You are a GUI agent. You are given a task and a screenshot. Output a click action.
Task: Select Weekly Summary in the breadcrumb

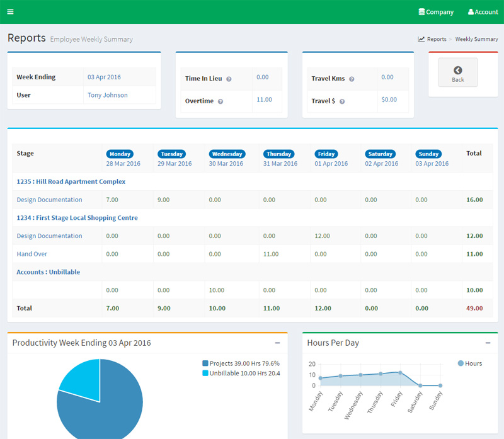pos(476,38)
